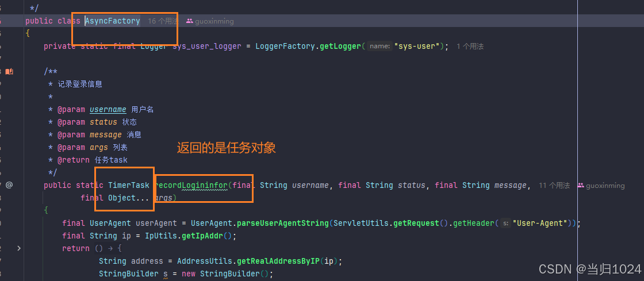644x281 pixels.
Task: Click the 'address' variable name
Action: pos(147,261)
